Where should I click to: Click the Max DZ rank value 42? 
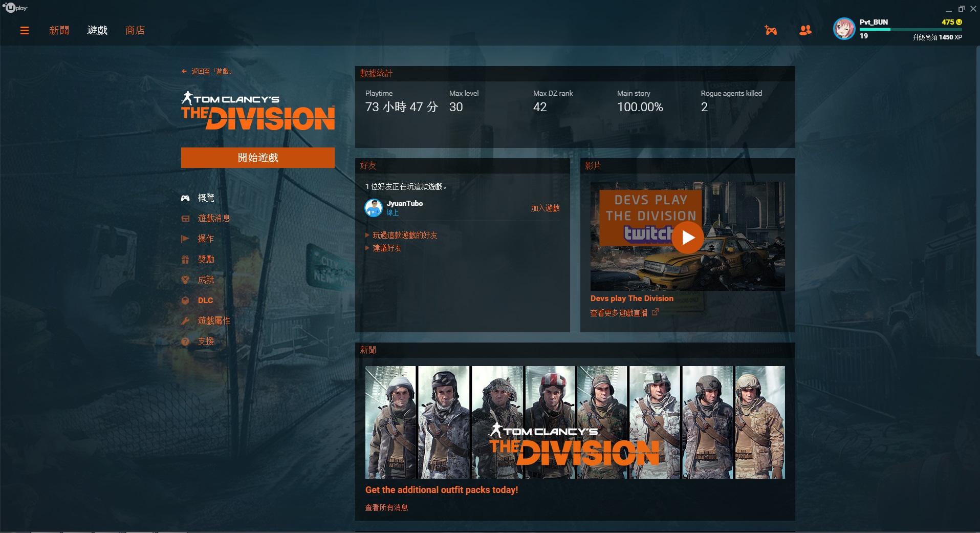[x=540, y=107]
